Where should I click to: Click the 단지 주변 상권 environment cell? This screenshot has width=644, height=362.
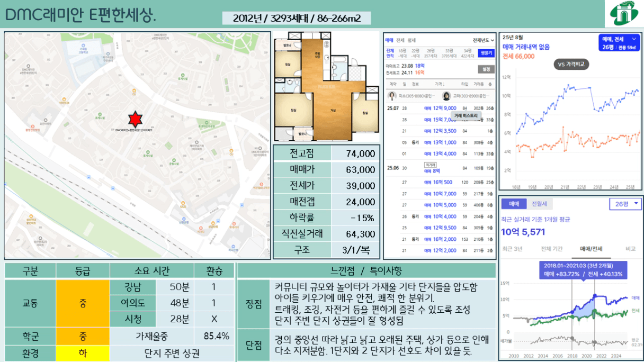pyautogui.click(x=172, y=353)
